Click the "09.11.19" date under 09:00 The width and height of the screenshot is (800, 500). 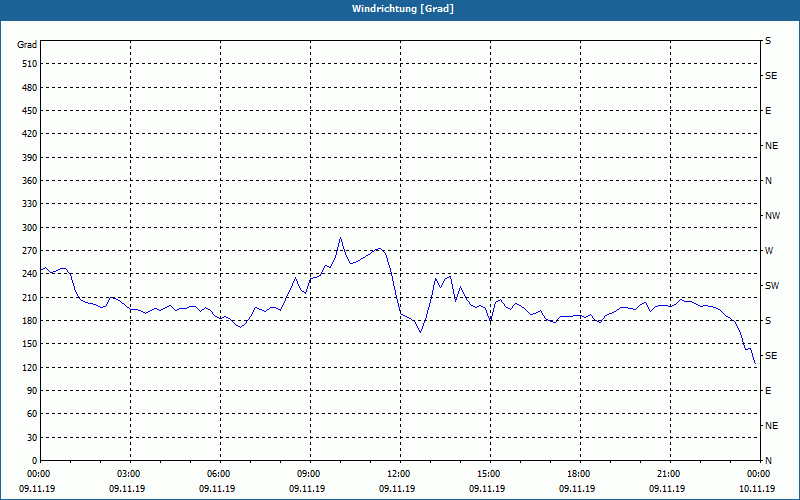pyautogui.click(x=307, y=489)
